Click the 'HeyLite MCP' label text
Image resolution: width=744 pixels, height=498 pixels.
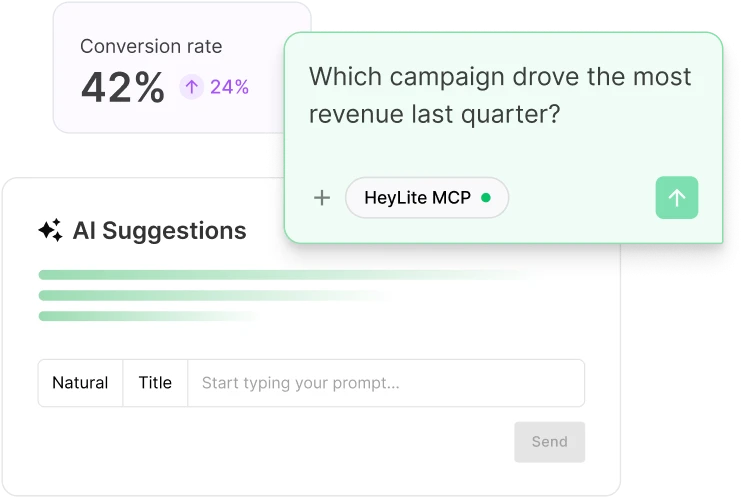pos(418,198)
